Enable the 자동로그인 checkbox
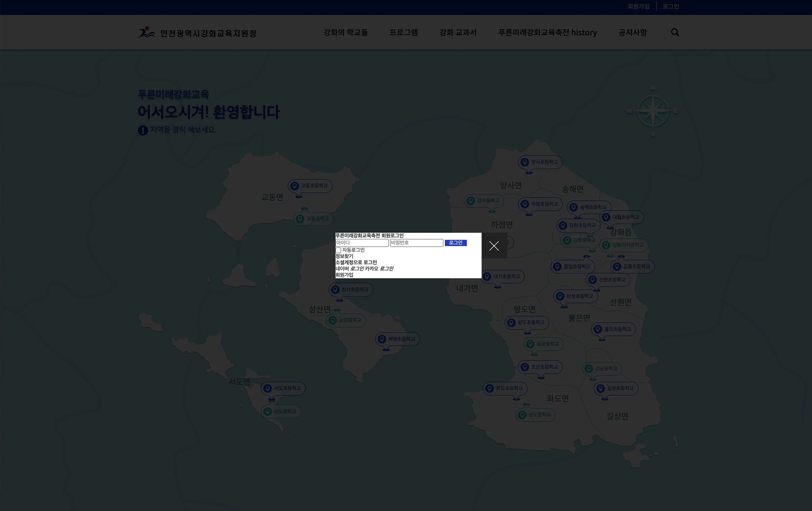 click(x=338, y=250)
